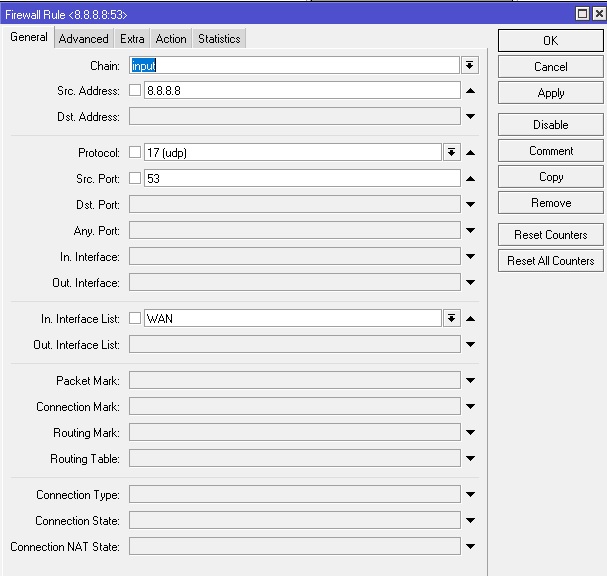
Task: Collapse the Src. Port field
Action: (x=470, y=178)
